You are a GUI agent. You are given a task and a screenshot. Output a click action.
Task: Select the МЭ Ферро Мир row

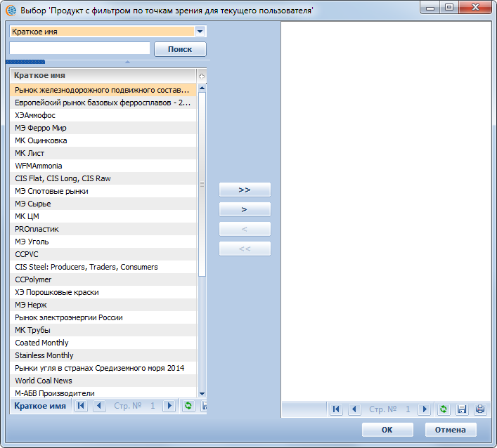(x=103, y=128)
